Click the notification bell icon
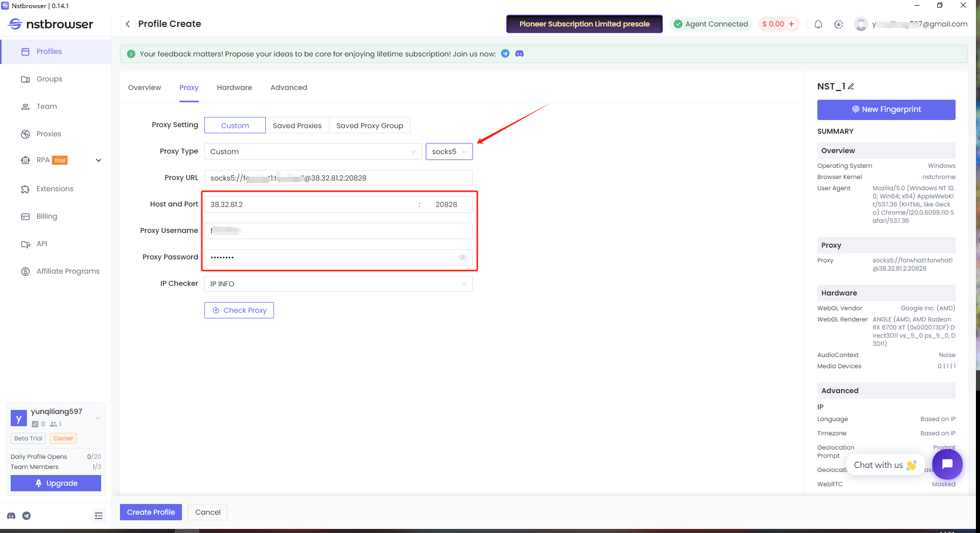The width and height of the screenshot is (980, 533). click(818, 24)
